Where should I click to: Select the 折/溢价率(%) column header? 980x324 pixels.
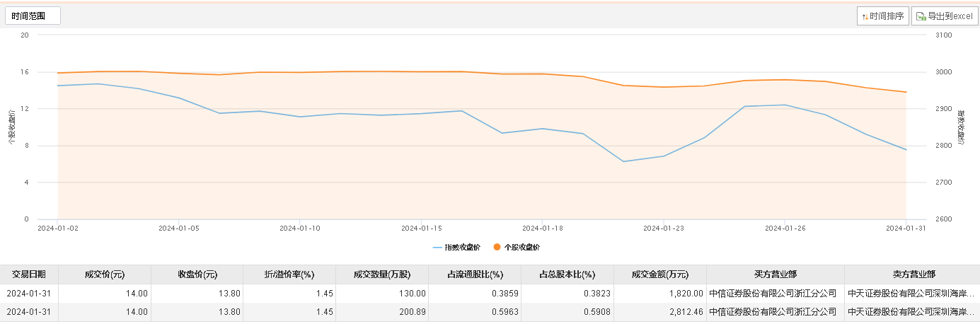click(289, 274)
